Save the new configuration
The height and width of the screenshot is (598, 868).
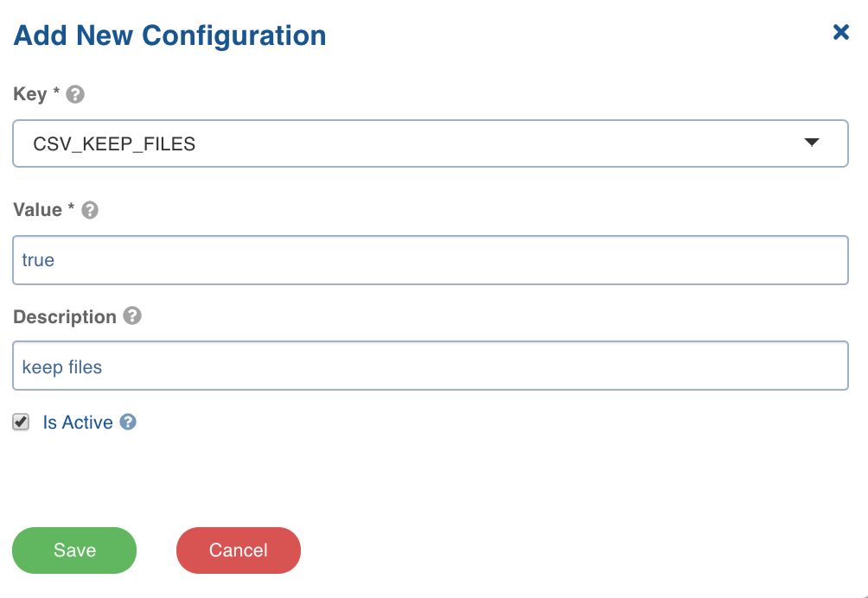(x=74, y=550)
